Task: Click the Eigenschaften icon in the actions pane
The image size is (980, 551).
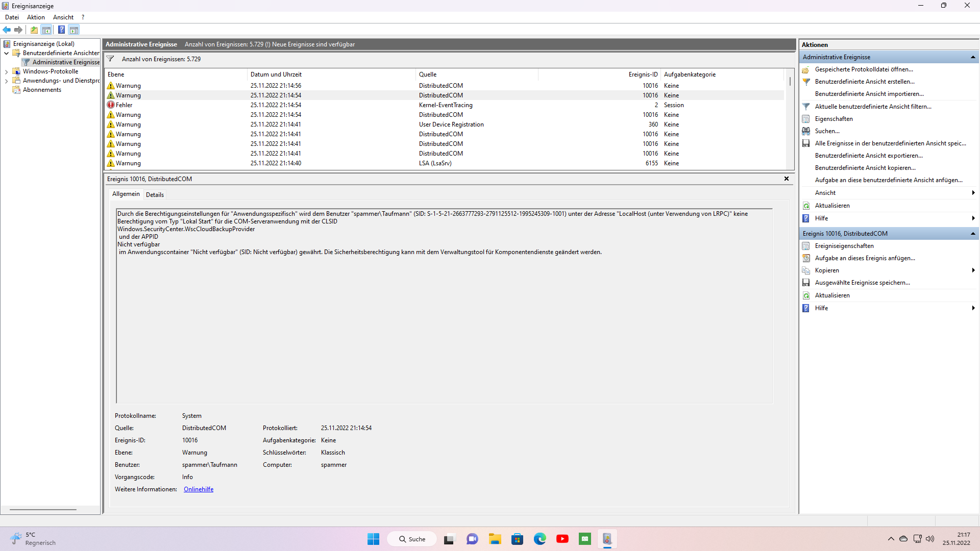Action: coord(806,119)
